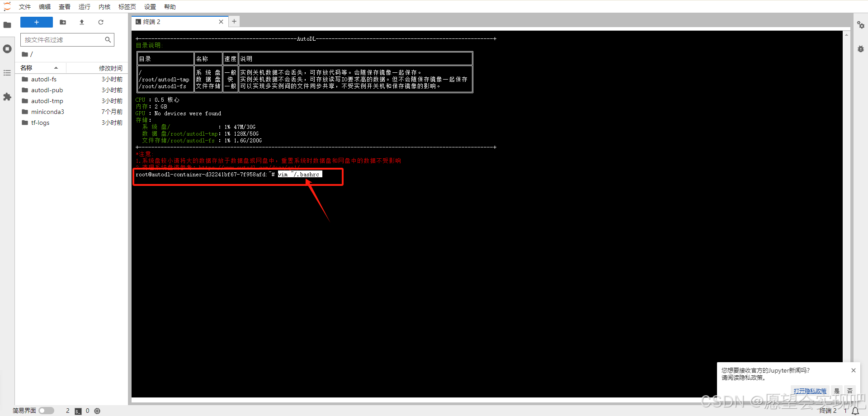Viewport: 868px width, 416px height.
Task: Click the Jupyter logo icon
Action: click(7, 6)
